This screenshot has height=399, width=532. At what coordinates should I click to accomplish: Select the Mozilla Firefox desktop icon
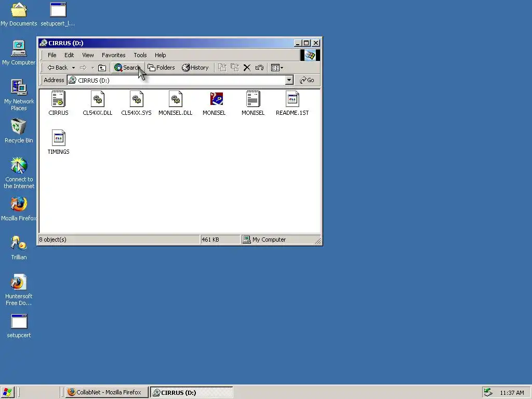(x=19, y=209)
